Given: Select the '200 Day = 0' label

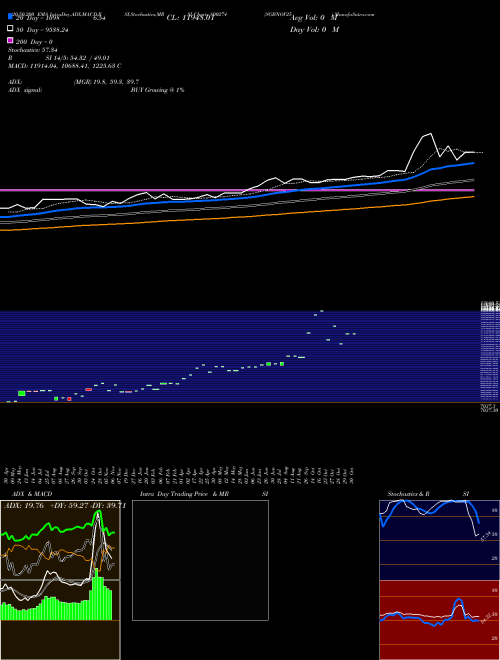Looking at the screenshot, I should (x=34, y=42).
